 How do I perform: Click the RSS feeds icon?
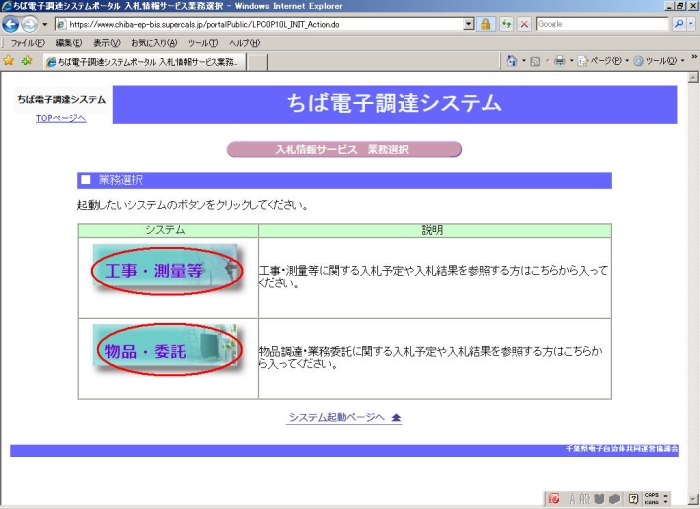(x=535, y=61)
